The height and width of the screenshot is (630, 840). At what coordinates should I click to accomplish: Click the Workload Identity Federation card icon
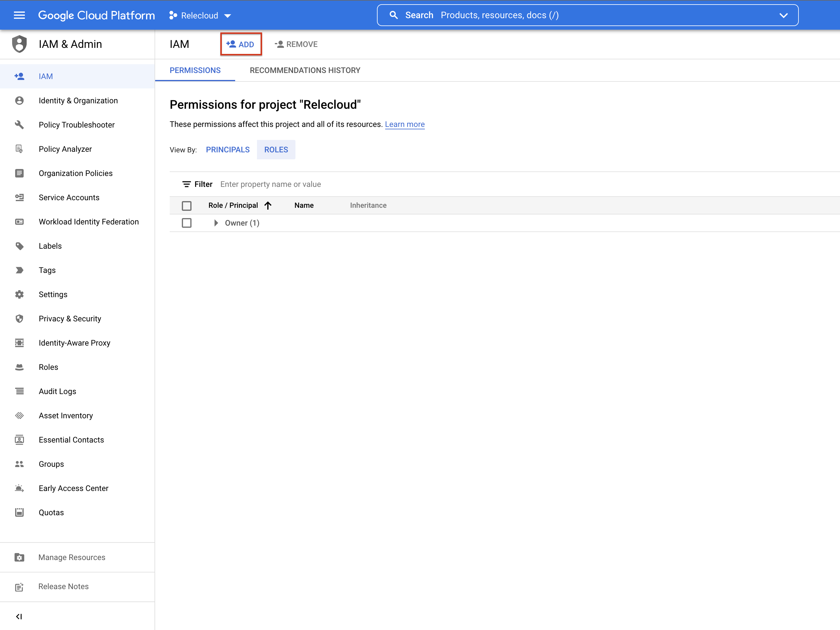tap(19, 222)
